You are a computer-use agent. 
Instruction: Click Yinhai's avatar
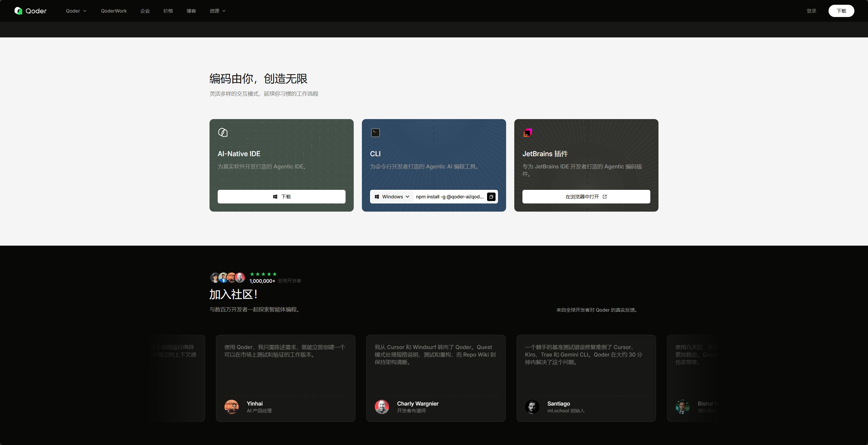tap(232, 407)
